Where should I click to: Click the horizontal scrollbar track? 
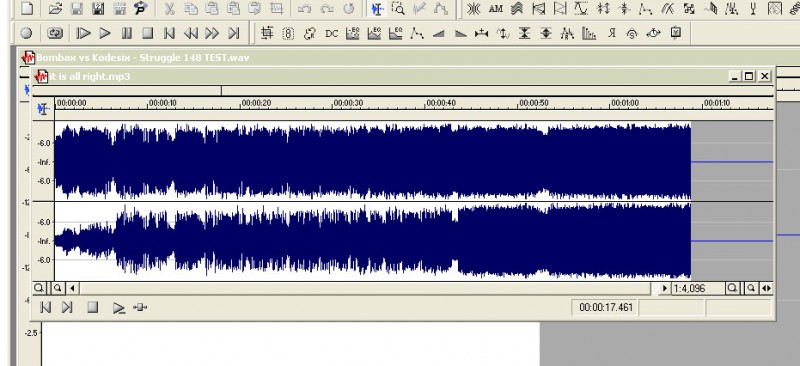pyautogui.click(x=365, y=288)
